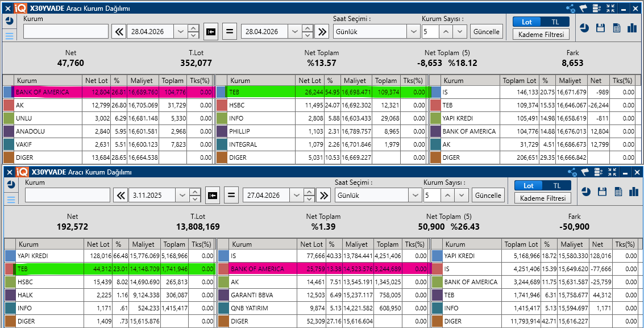Screen dimensions: 644x328
Task: Go to previous date with « in top window
Action: pos(119,32)
